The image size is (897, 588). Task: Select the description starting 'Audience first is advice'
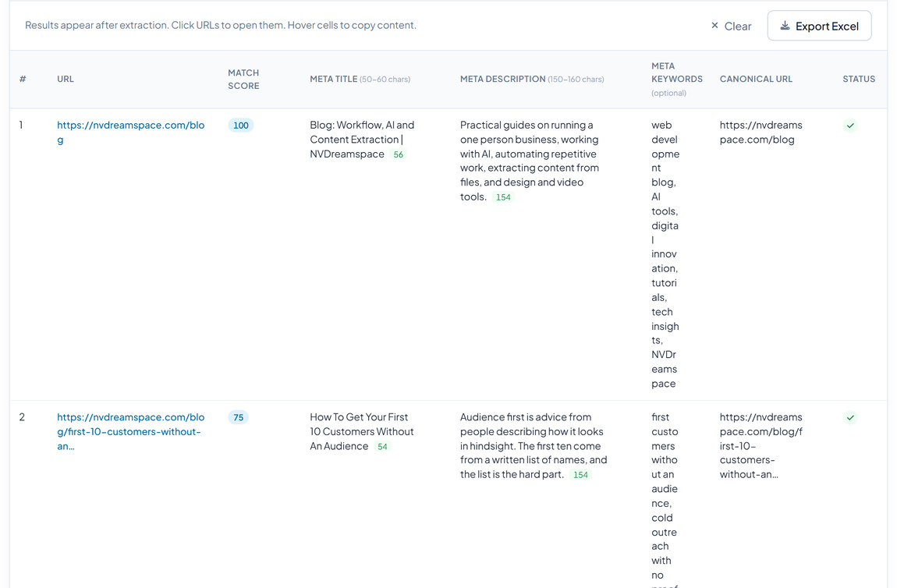534,445
